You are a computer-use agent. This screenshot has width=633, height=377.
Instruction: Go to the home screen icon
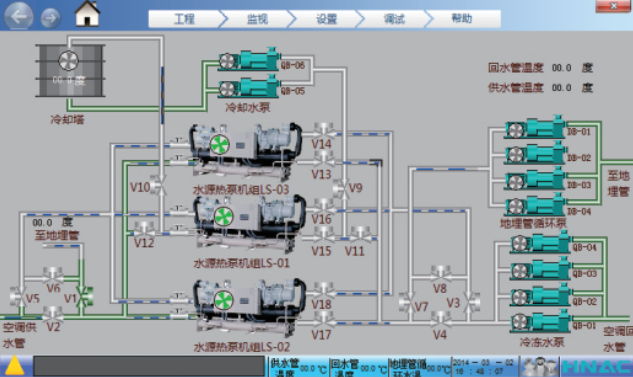pyautogui.click(x=87, y=14)
